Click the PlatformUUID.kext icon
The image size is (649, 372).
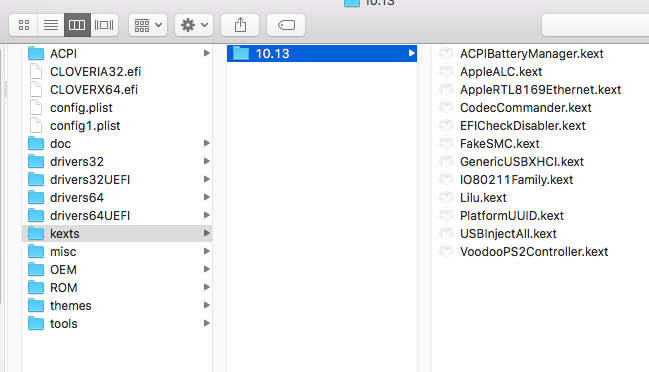446,216
